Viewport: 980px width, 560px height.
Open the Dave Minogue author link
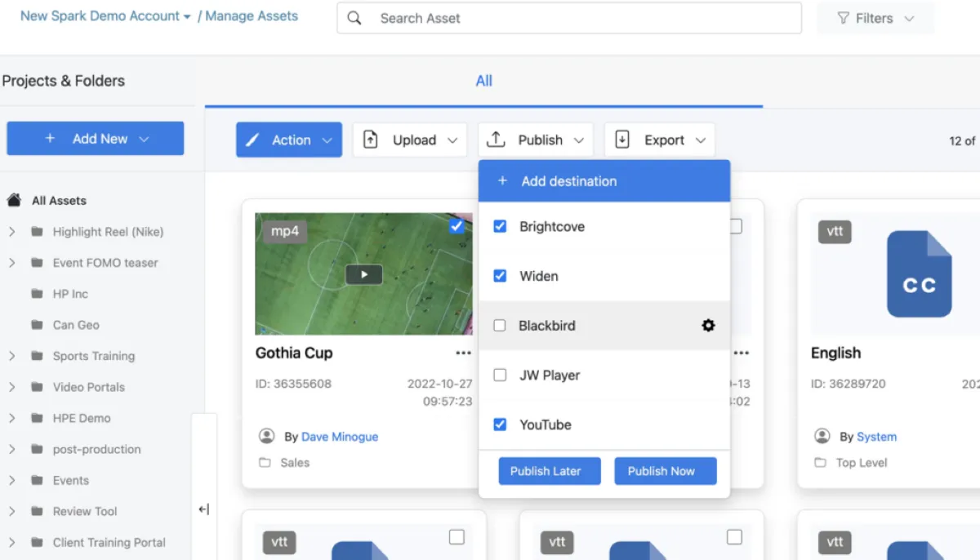click(x=340, y=437)
